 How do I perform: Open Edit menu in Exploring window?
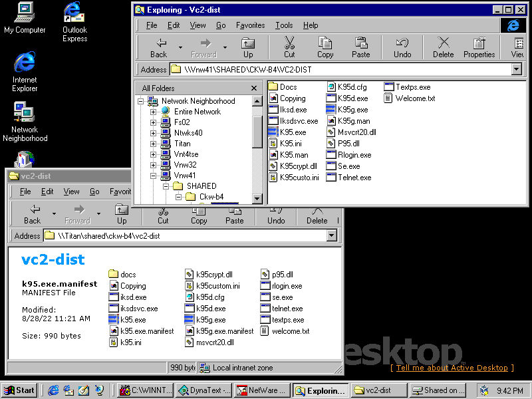[174, 25]
